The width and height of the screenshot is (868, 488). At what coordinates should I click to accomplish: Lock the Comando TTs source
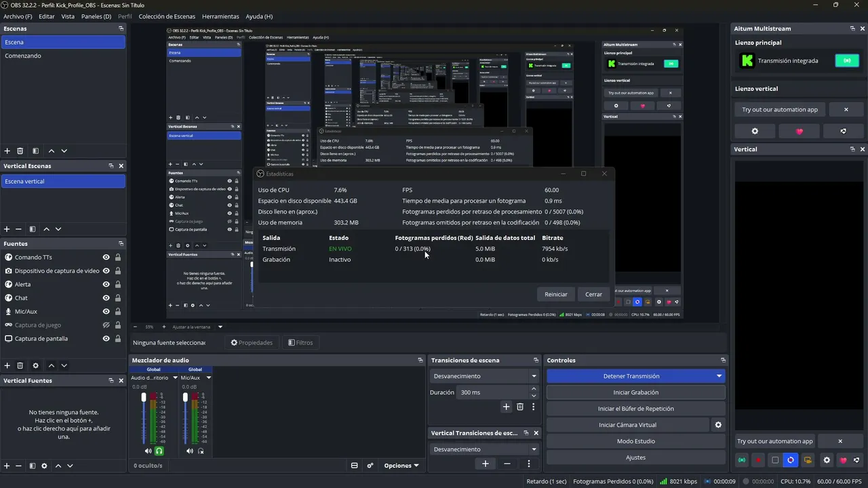tap(118, 258)
